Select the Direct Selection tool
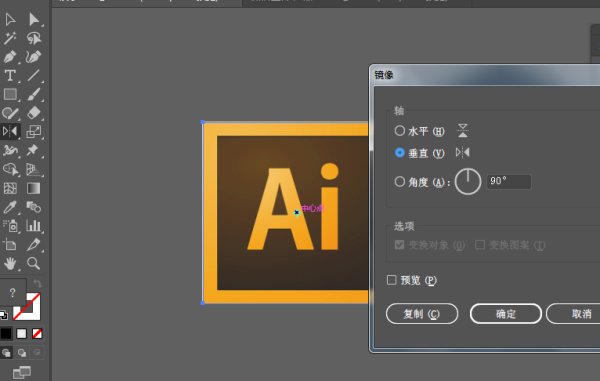Viewport: 600px width, 381px height. click(x=34, y=19)
